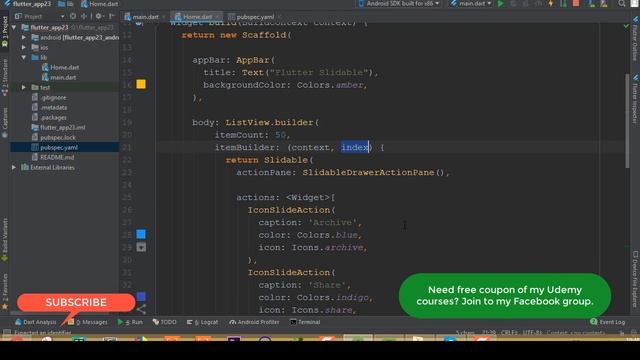The width and height of the screenshot is (640, 360).
Task: Open the Captures side tool tab
Action: coord(4,122)
